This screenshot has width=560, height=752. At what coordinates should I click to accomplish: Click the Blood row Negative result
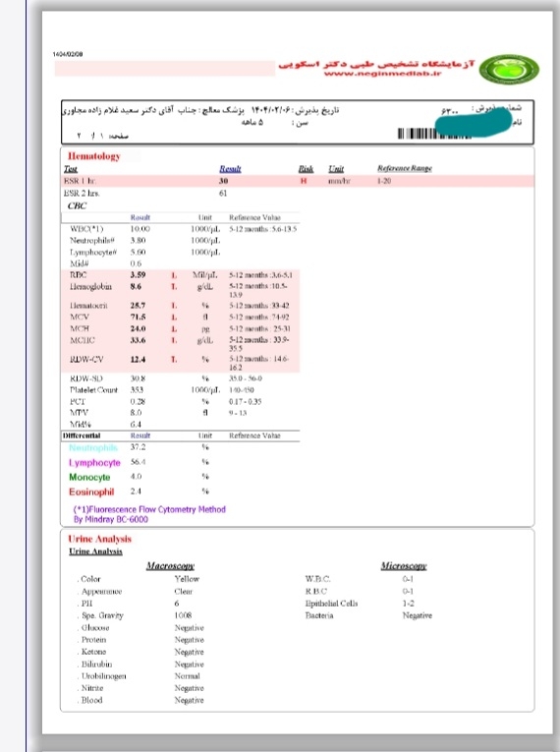point(190,700)
